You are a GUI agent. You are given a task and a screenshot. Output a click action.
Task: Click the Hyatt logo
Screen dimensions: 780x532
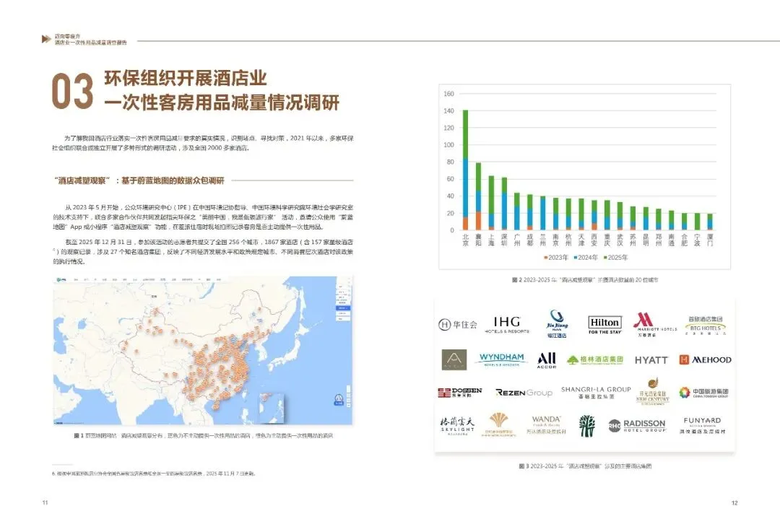click(x=651, y=360)
